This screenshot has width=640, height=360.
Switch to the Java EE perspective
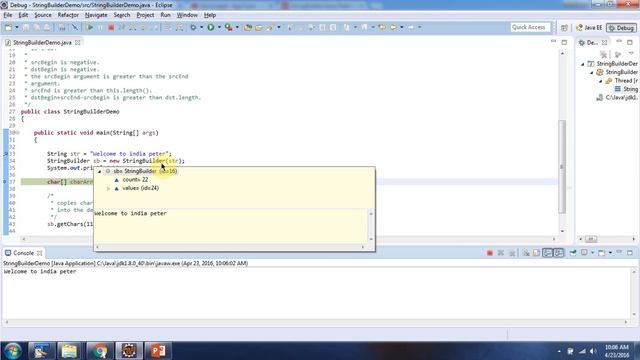(x=589, y=28)
